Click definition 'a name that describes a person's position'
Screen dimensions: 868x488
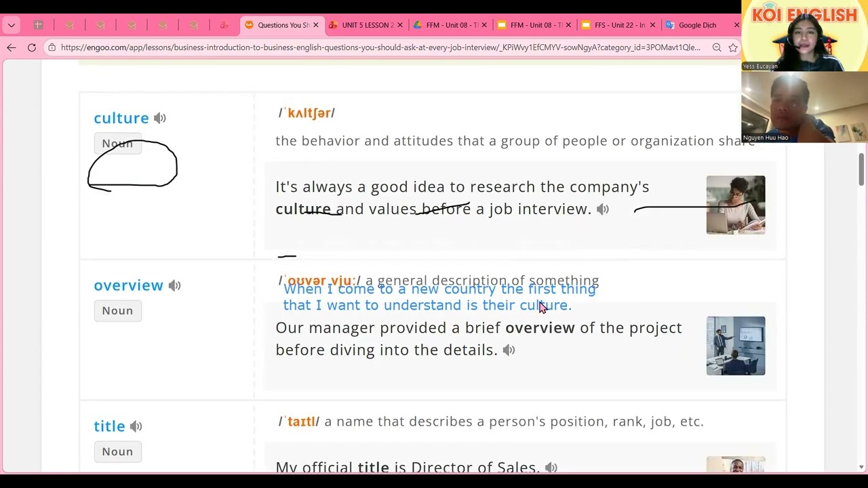(x=514, y=422)
